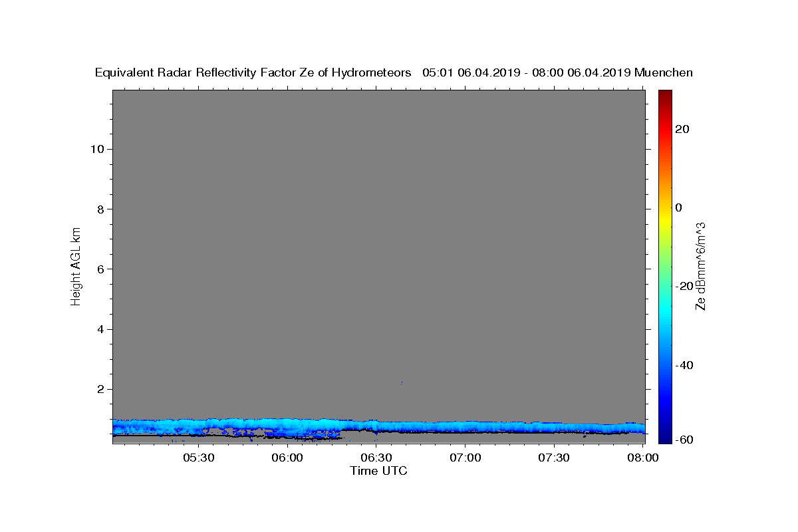Click the '20' colorbar tick label
The image size is (798, 532).
point(682,129)
